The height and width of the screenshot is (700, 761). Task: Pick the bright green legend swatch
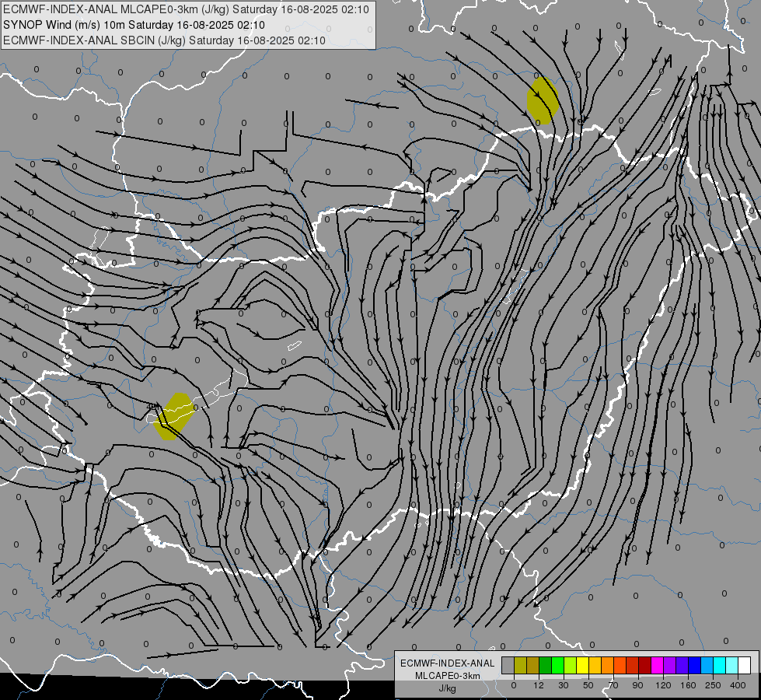click(x=558, y=665)
